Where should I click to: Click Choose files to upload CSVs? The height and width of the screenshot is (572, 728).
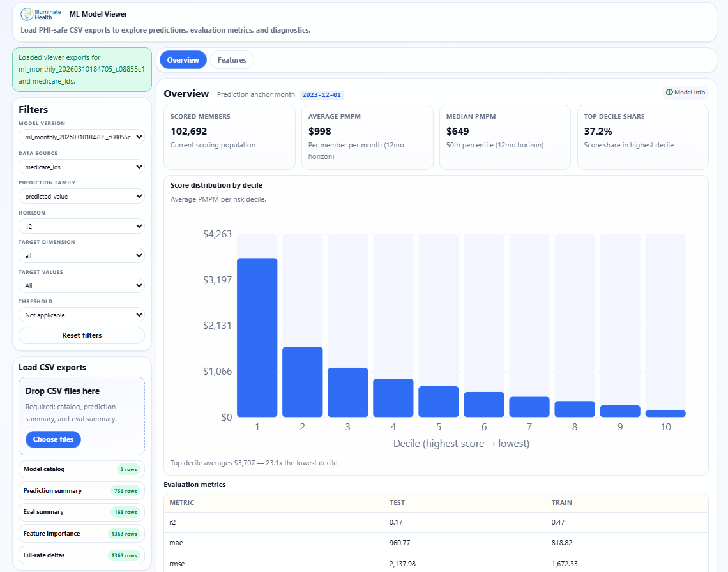click(53, 439)
